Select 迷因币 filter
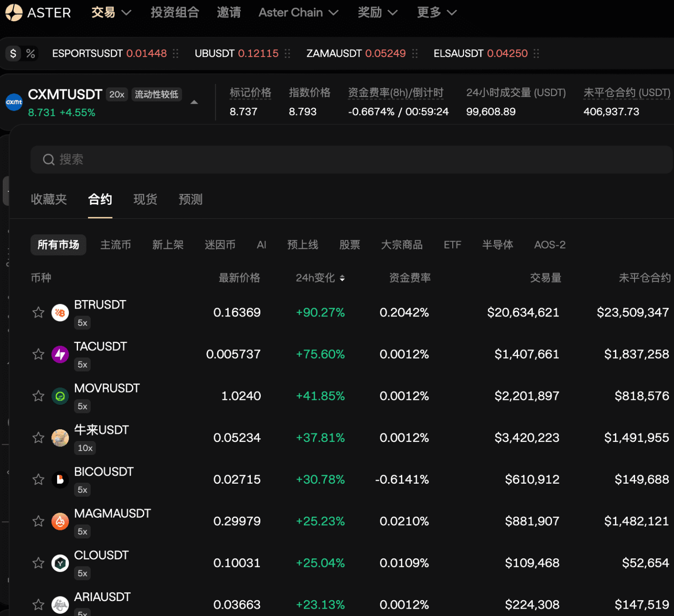The image size is (674, 616). [x=220, y=245]
